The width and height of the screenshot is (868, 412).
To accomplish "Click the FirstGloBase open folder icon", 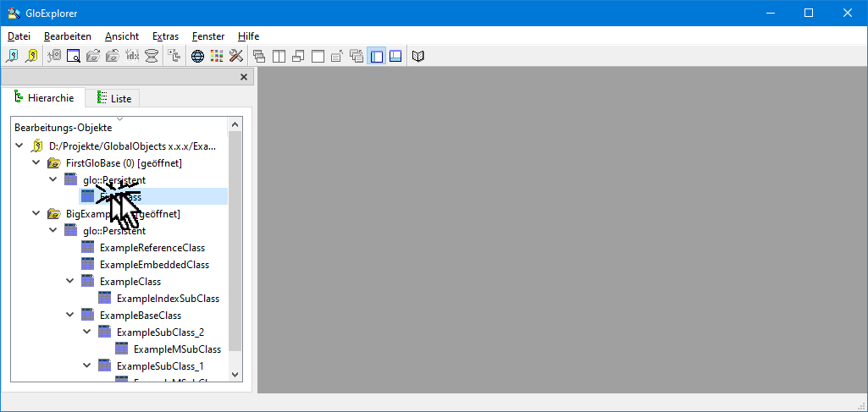I will click(x=53, y=163).
